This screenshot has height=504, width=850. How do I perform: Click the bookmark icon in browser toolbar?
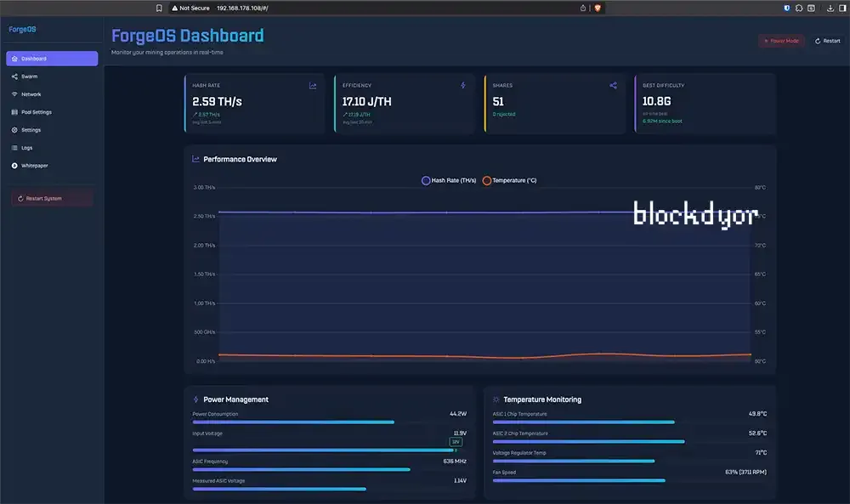[159, 8]
